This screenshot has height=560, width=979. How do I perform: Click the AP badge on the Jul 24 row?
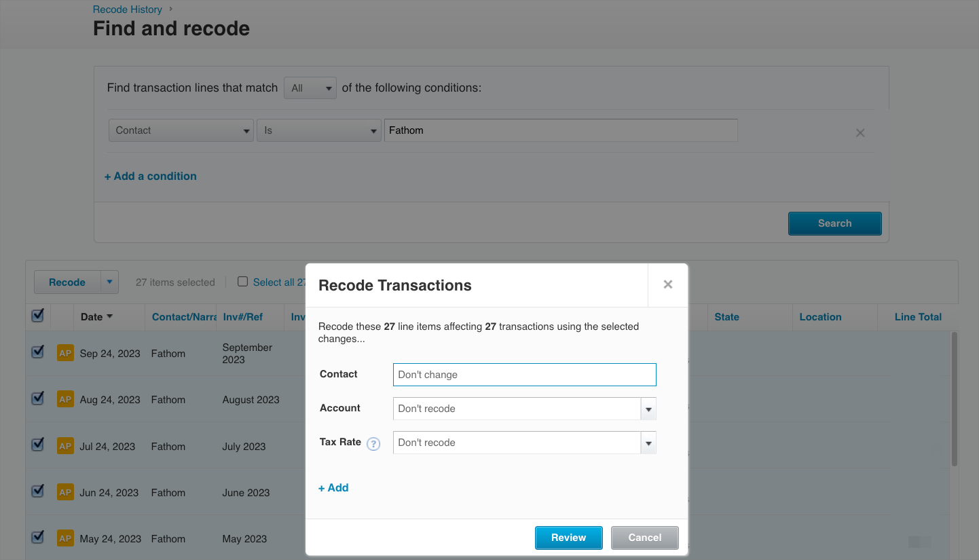[65, 446]
